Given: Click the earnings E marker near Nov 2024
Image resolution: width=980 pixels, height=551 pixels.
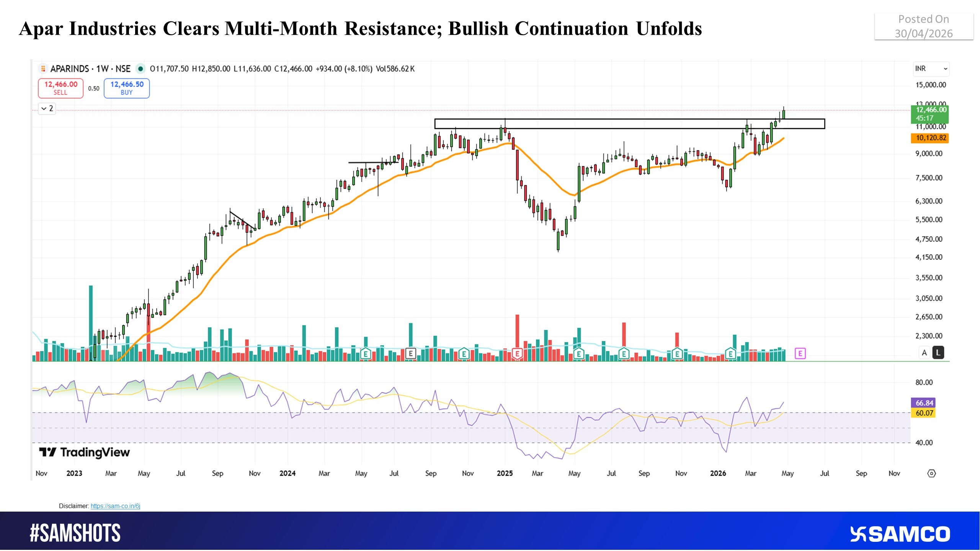Looking at the screenshot, I should point(464,354).
